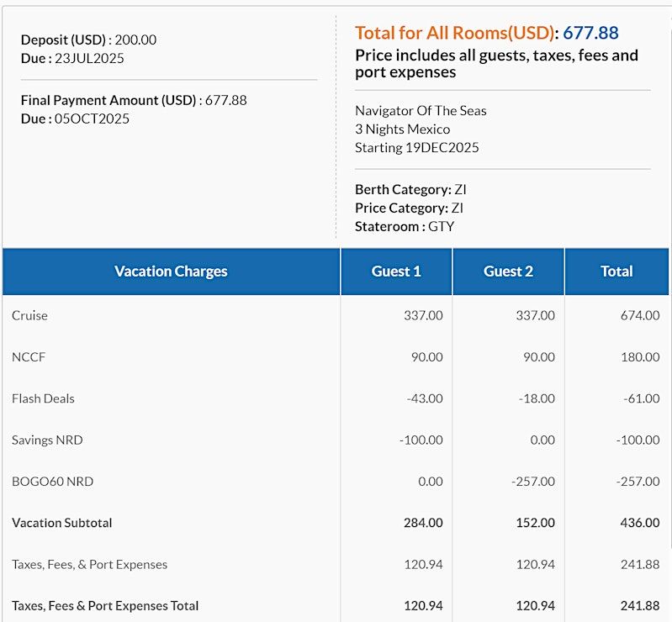The height and width of the screenshot is (622, 672).
Task: Click the Taxes, Fees & Port Expenses Total label
Action: (x=105, y=606)
